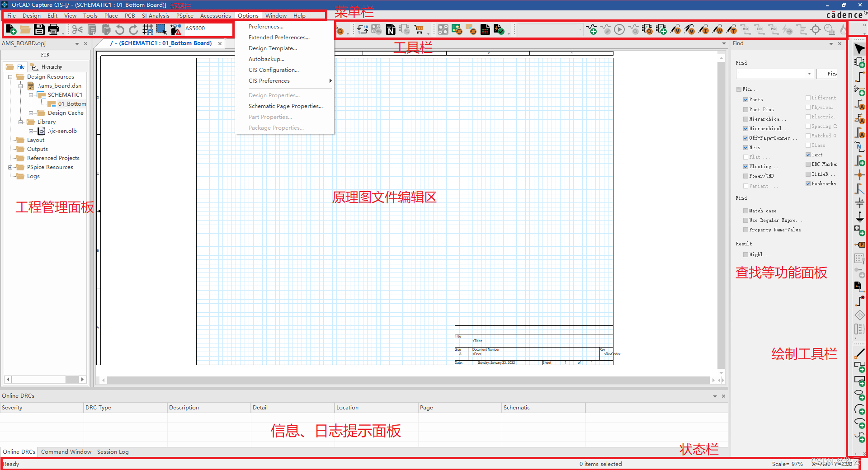Select the Place Part tool
868x470 pixels.
click(859, 62)
